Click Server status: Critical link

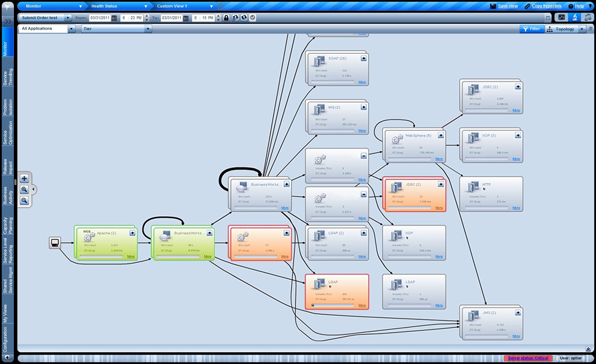tap(528, 358)
